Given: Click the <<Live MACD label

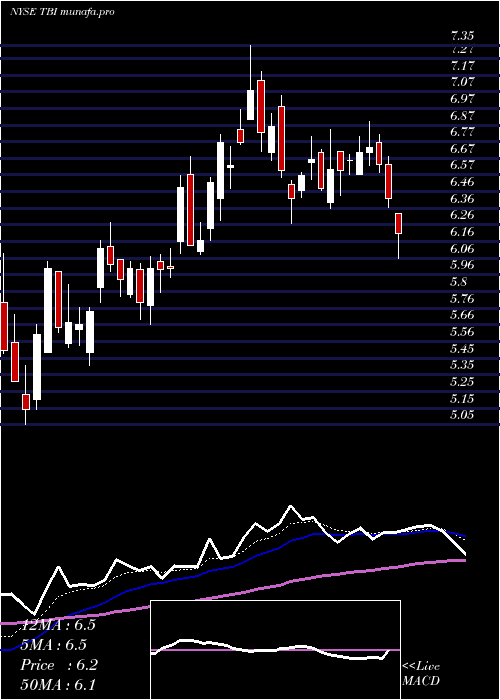Looking at the screenshot, I should click(421, 673).
